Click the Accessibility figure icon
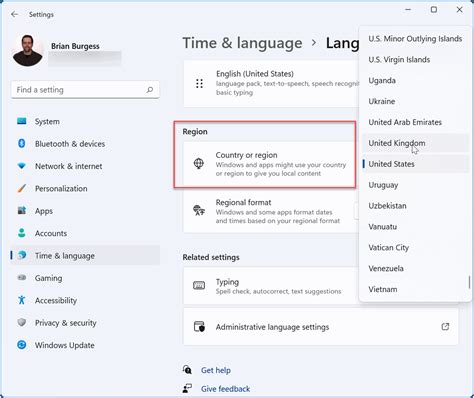 pyautogui.click(x=22, y=300)
